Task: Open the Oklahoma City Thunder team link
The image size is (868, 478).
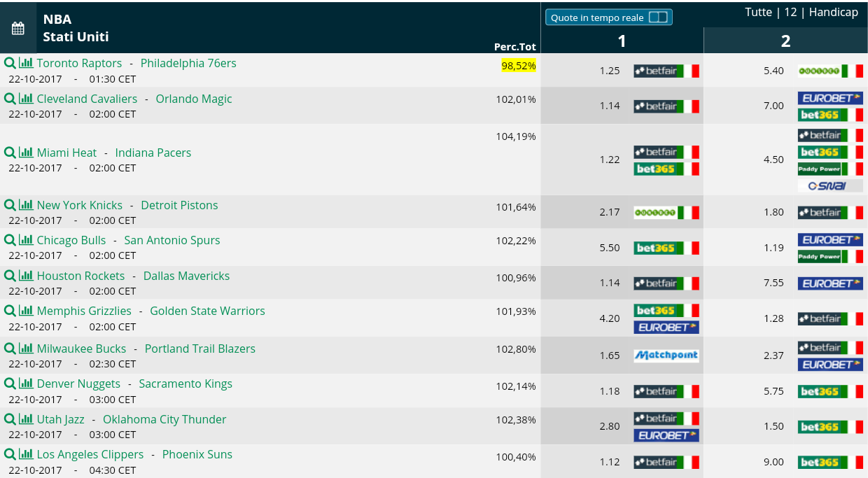Action: point(164,419)
